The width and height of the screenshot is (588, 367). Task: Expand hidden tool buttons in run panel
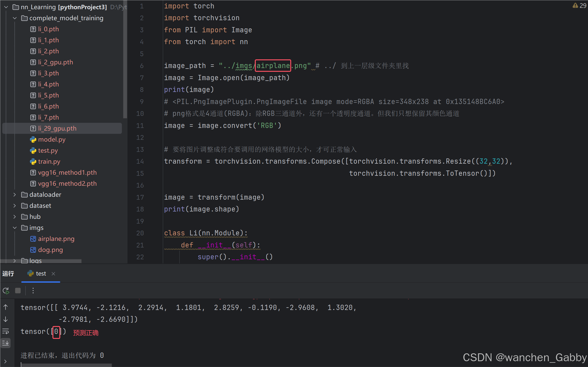(6, 361)
